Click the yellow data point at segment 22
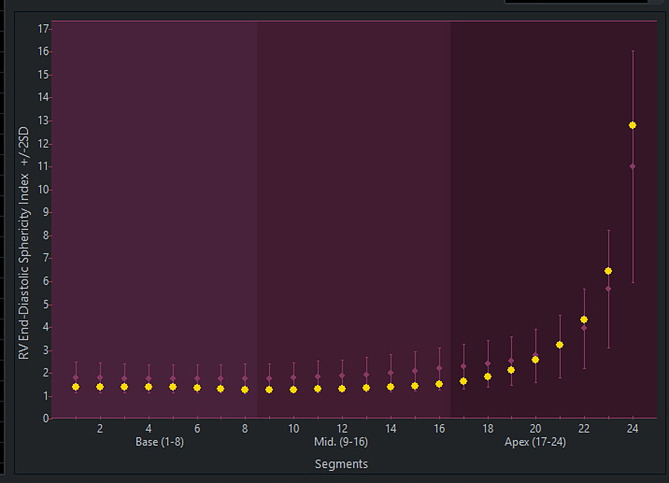 [584, 320]
